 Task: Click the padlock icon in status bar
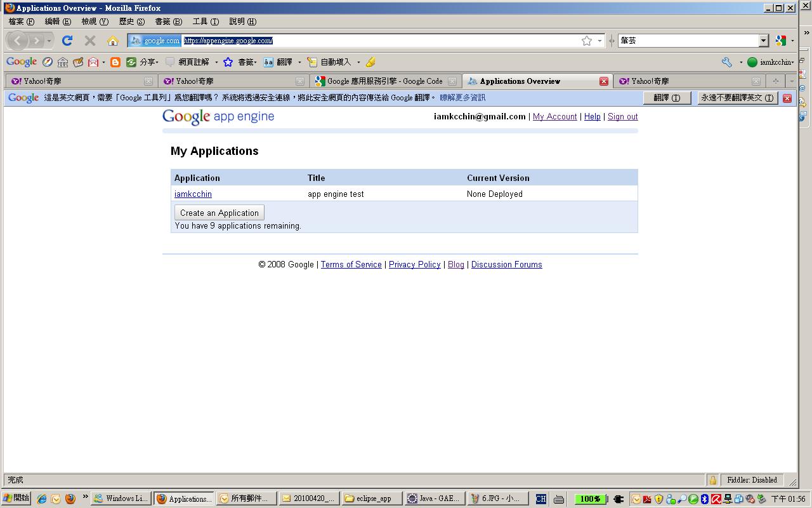tap(712, 480)
